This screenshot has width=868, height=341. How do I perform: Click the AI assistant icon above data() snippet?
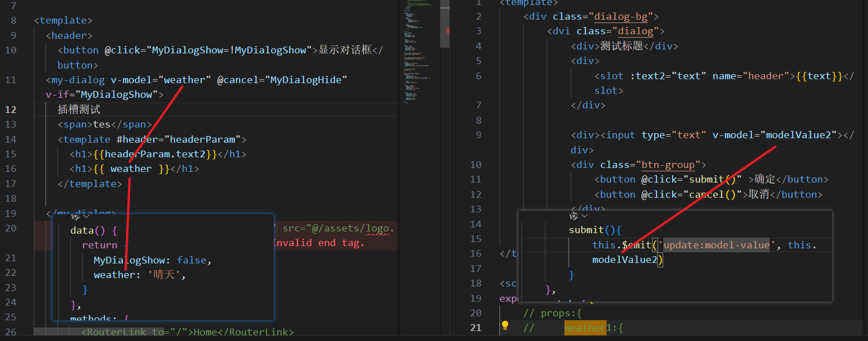point(75,216)
